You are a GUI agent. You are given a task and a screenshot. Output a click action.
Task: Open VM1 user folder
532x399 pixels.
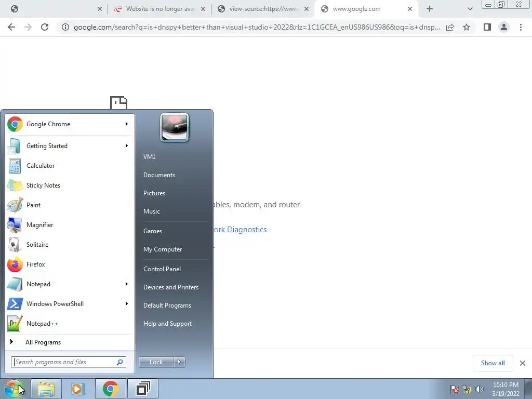149,157
